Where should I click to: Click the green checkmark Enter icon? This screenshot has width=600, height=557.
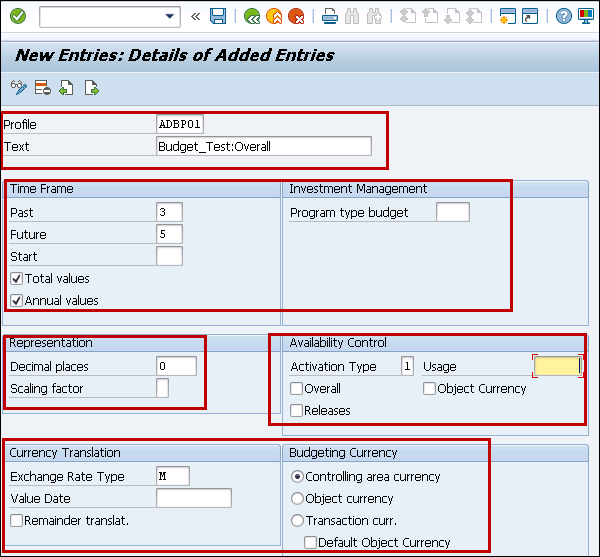pyautogui.click(x=18, y=16)
